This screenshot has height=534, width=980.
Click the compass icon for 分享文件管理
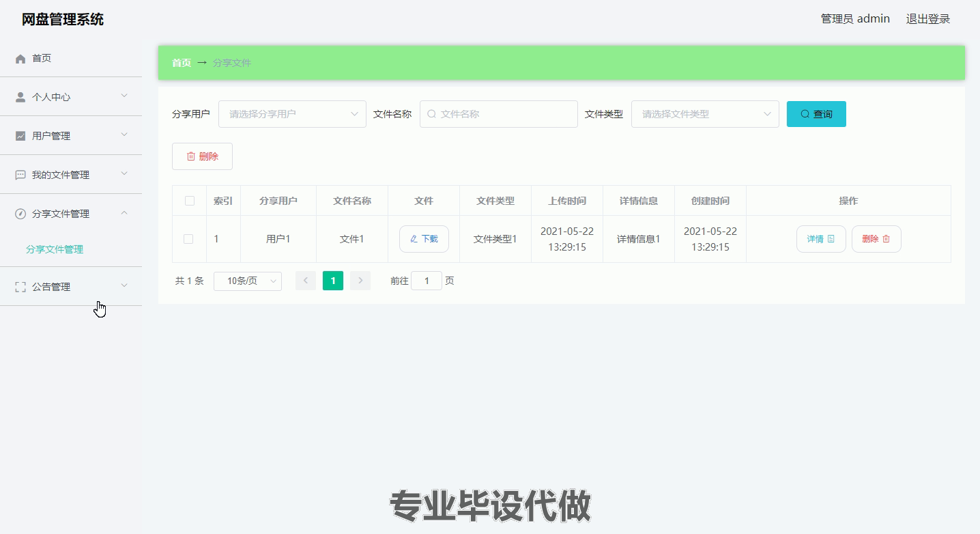[x=20, y=214]
